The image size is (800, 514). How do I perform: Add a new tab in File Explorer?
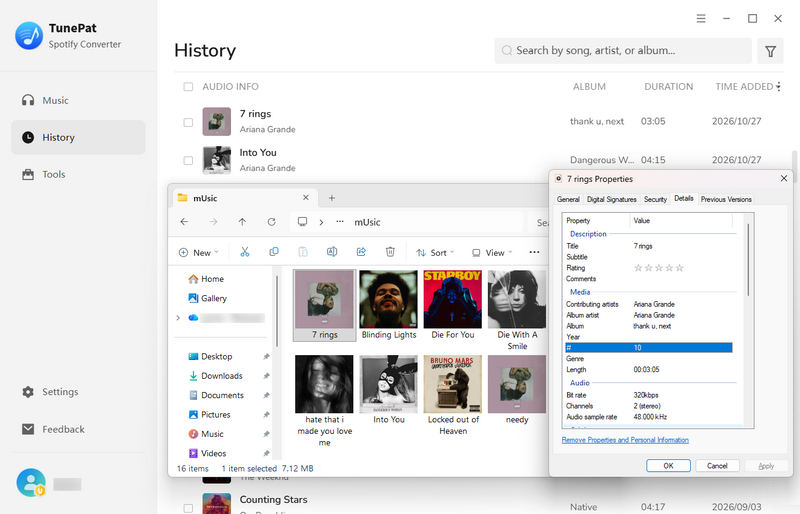(x=332, y=198)
